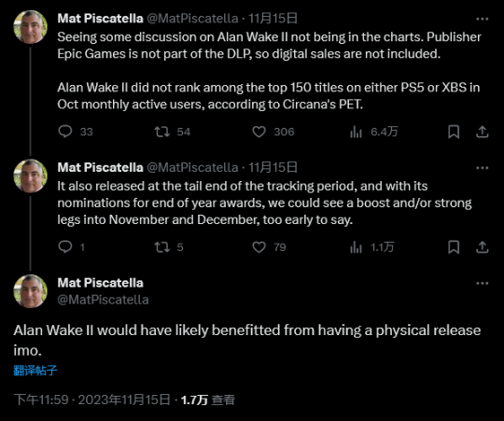The image size is (504, 421).
Task: Bookmark the first tweet about DLP
Action: click(454, 132)
